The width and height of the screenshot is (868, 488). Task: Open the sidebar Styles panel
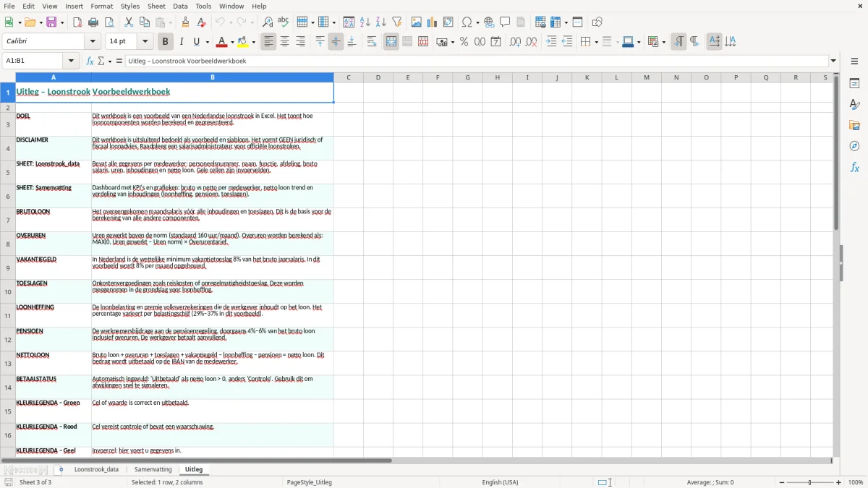(x=854, y=105)
